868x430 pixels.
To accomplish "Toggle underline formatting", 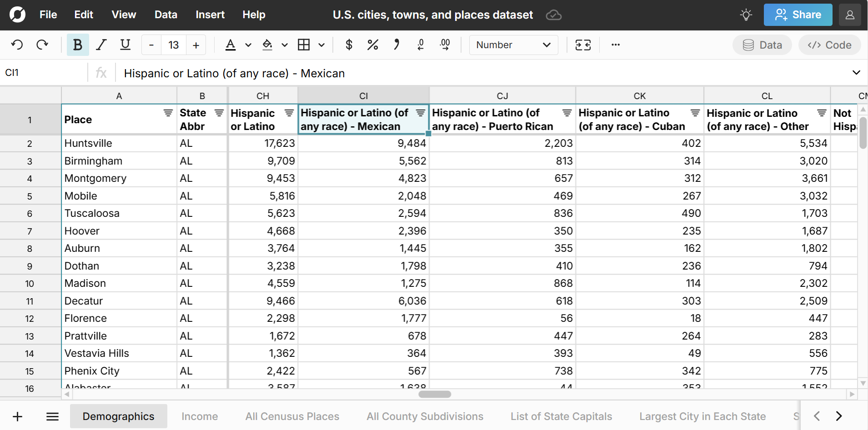I will click(x=125, y=45).
